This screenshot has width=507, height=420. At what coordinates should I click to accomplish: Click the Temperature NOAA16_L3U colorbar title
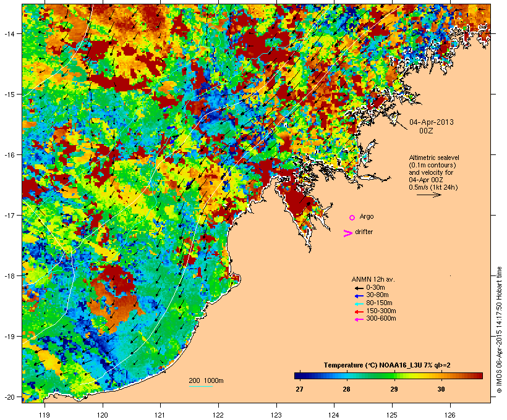(387, 365)
